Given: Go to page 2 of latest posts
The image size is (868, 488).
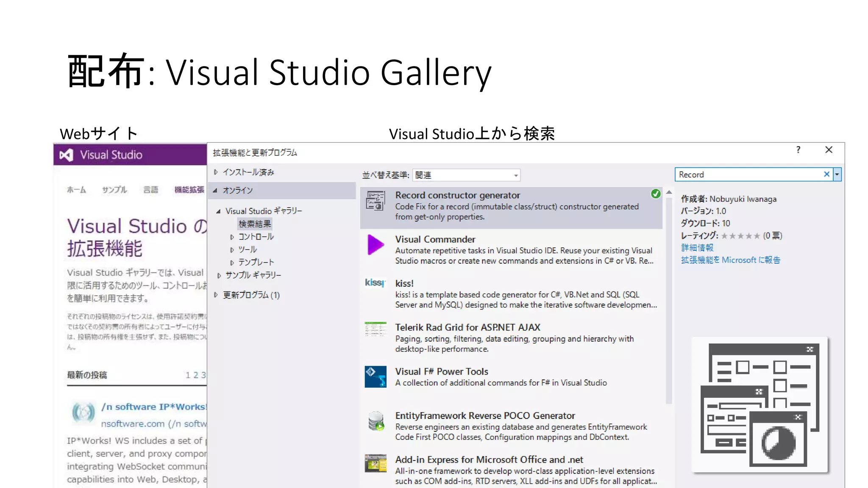Looking at the screenshot, I should (195, 375).
